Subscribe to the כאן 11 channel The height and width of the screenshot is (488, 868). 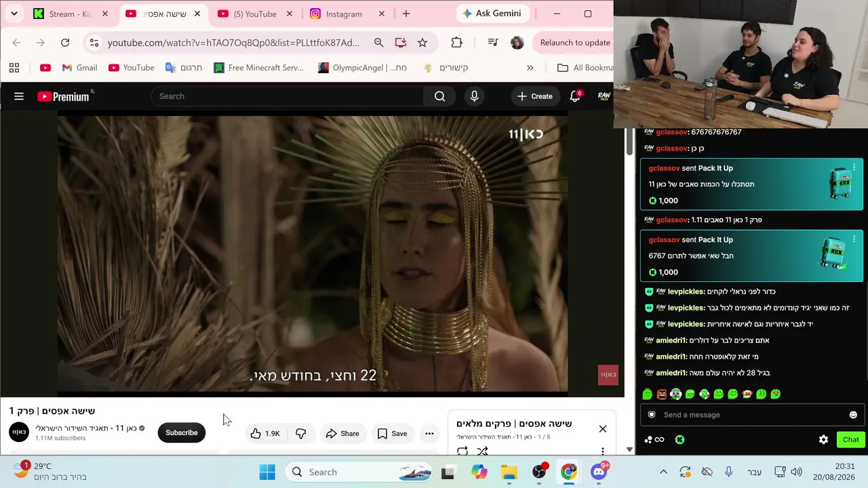181,433
